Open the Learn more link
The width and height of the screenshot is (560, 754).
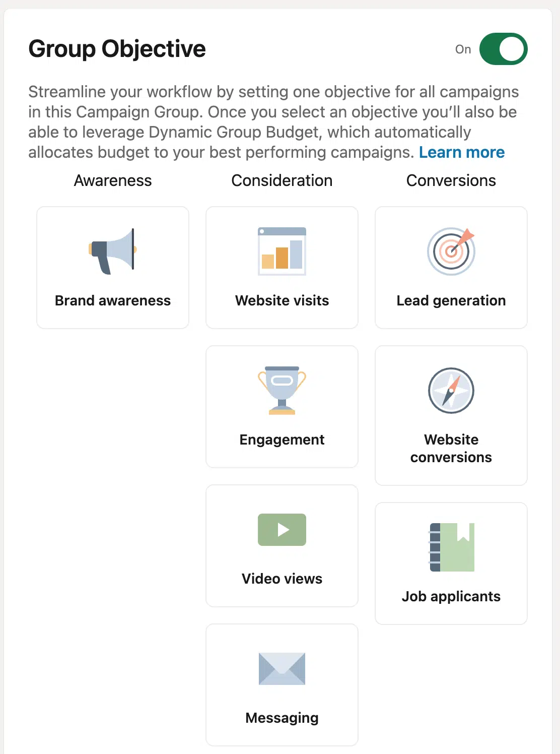(x=461, y=152)
